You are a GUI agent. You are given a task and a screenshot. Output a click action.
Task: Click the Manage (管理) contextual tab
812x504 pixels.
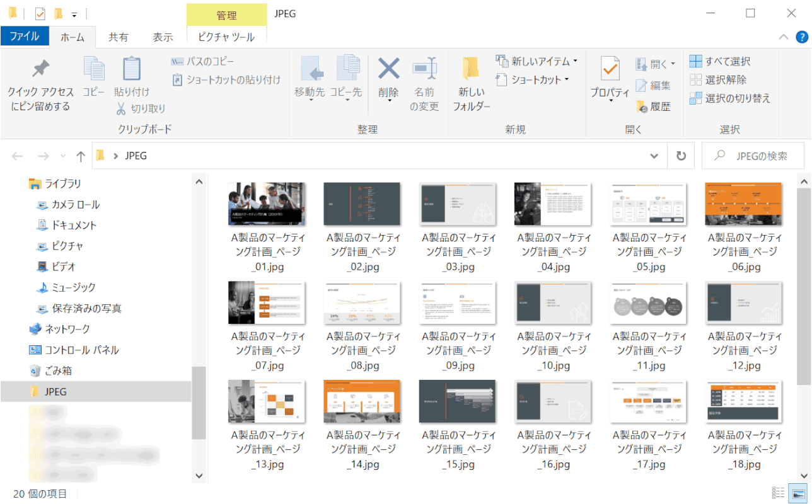[226, 14]
